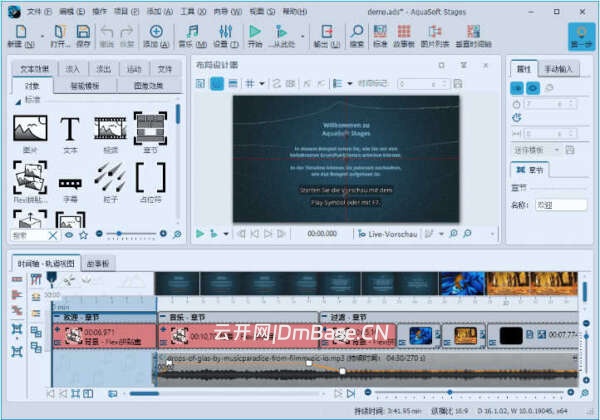Open dropdown arrow next to 新建

coord(42,36)
